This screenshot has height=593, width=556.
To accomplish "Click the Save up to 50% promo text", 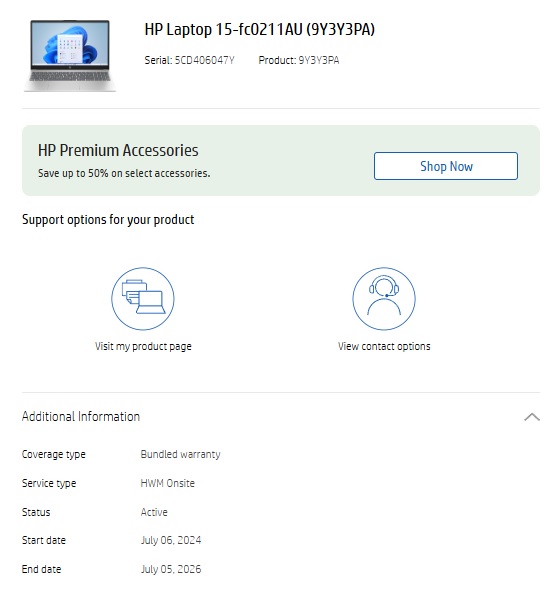I will (124, 173).
